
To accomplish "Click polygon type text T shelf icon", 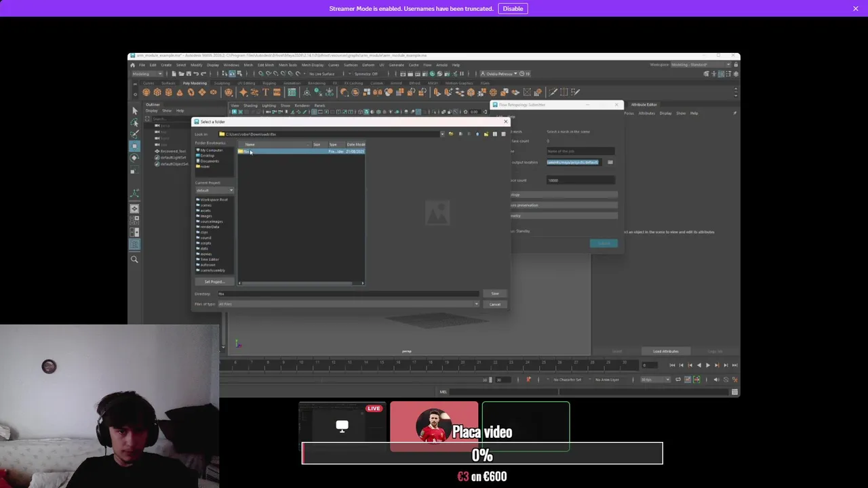I will [x=265, y=92].
